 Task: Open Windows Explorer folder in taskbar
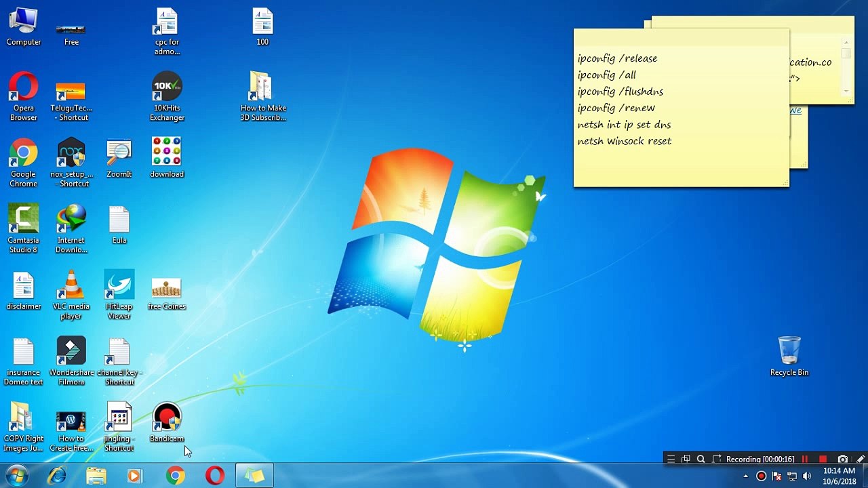tap(96, 476)
